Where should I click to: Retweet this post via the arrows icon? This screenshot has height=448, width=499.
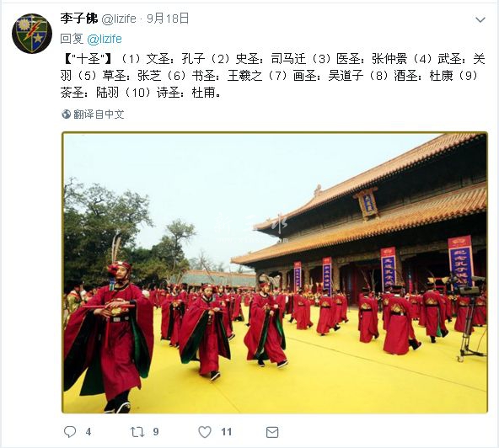[137, 431]
